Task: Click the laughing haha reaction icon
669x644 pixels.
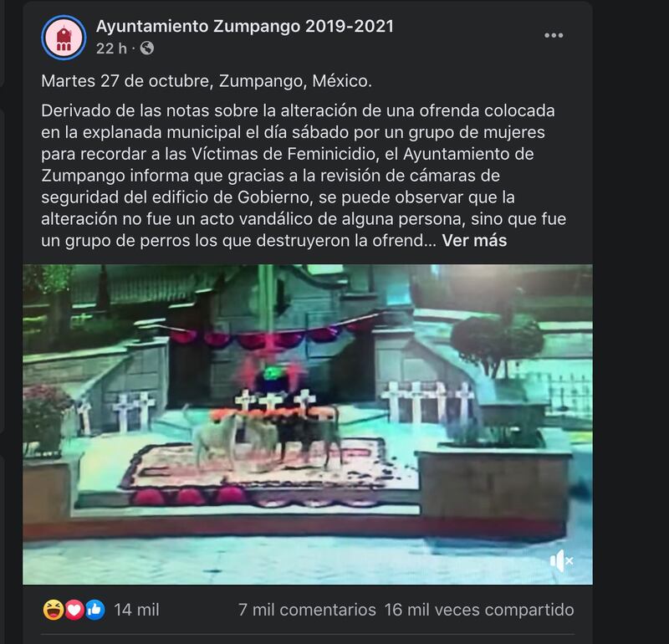Action: click(x=53, y=610)
